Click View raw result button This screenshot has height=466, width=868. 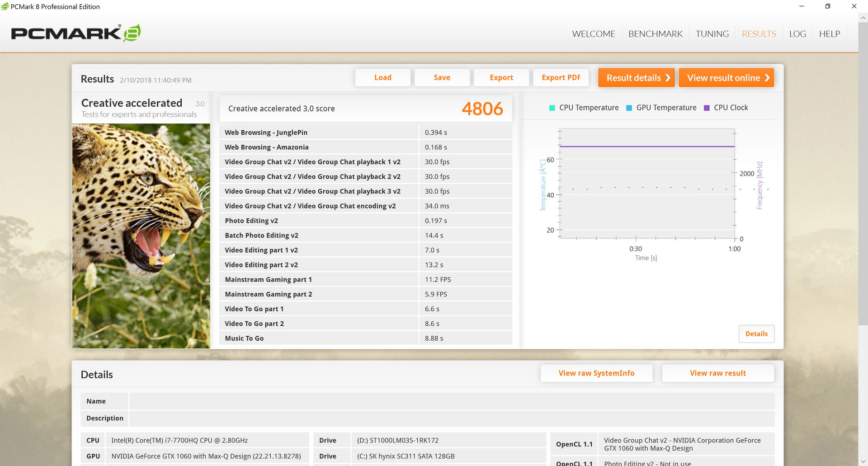pos(718,373)
